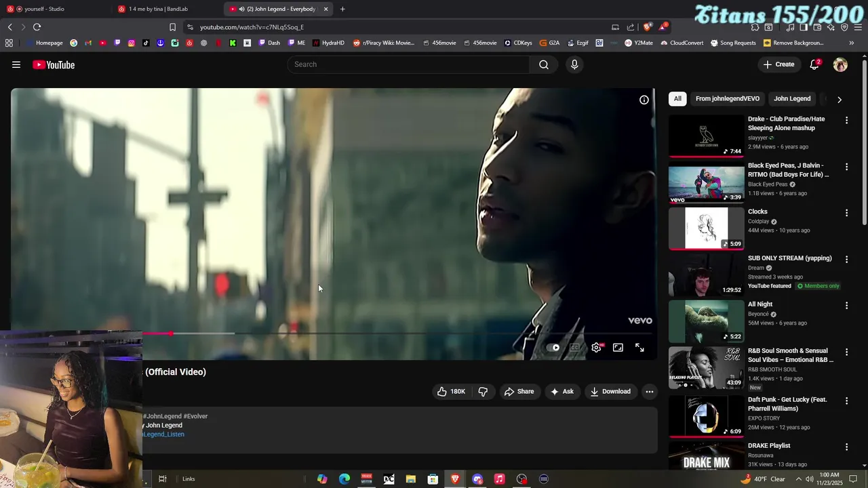Open options menu for Clocks video
The height and width of the screenshot is (488, 868).
tap(846, 213)
